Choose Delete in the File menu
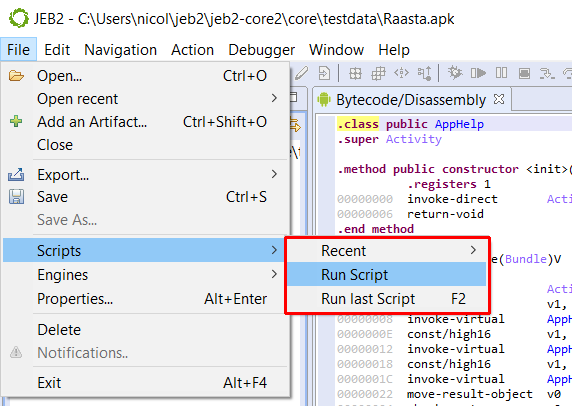Image resolution: width=572 pixels, height=406 pixels. click(146, 329)
